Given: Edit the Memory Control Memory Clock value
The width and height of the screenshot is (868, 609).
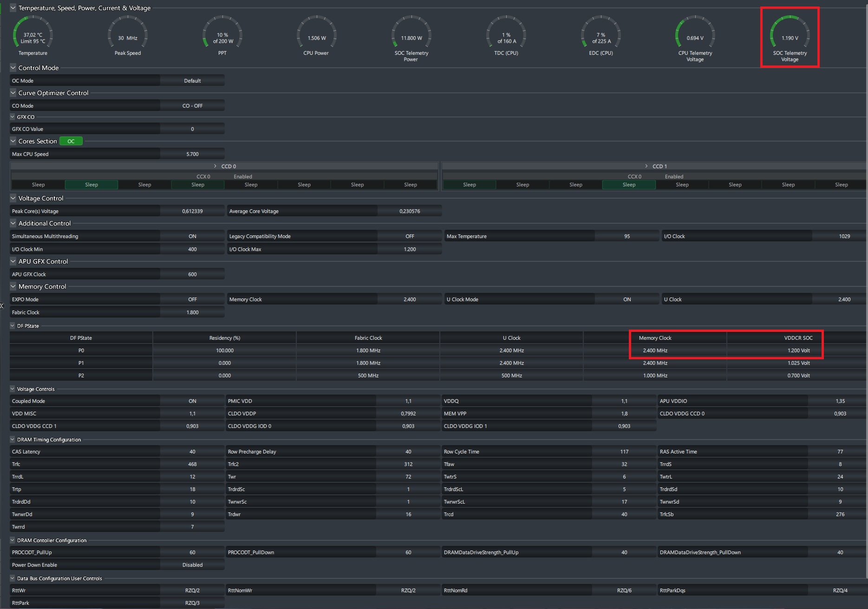Looking at the screenshot, I should coord(410,299).
